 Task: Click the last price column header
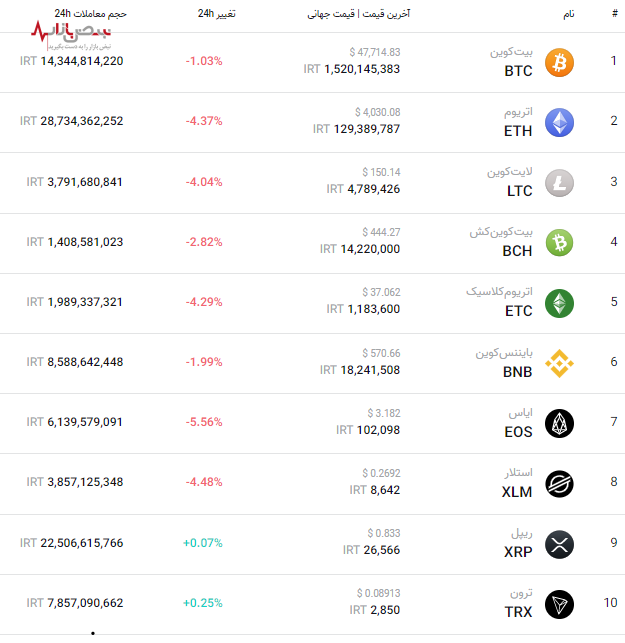pyautogui.click(x=358, y=14)
